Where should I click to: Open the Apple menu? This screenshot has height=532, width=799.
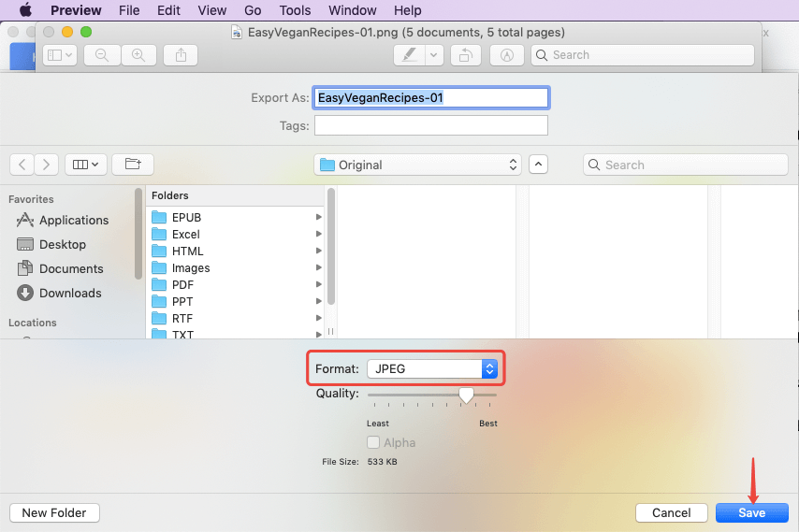[x=25, y=10]
